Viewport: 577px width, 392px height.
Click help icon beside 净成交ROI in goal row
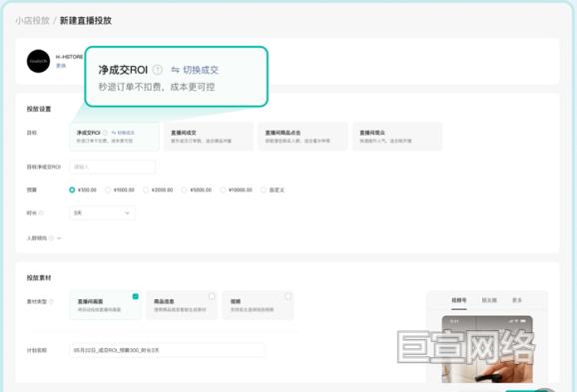pyautogui.click(x=105, y=133)
